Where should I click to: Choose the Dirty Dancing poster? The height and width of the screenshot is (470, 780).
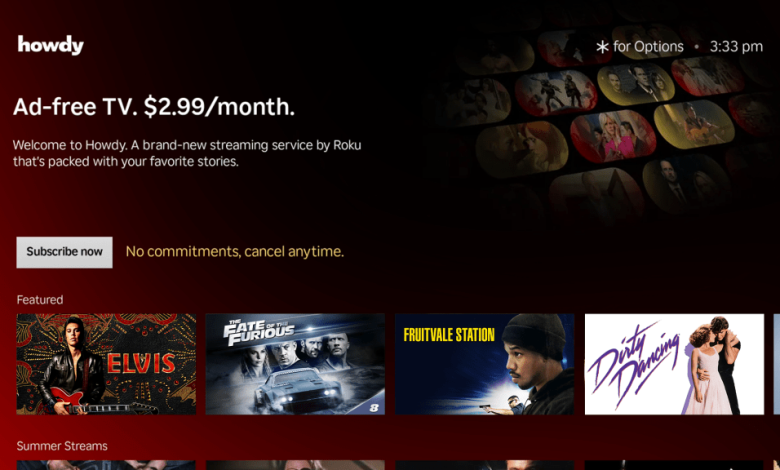coord(674,364)
